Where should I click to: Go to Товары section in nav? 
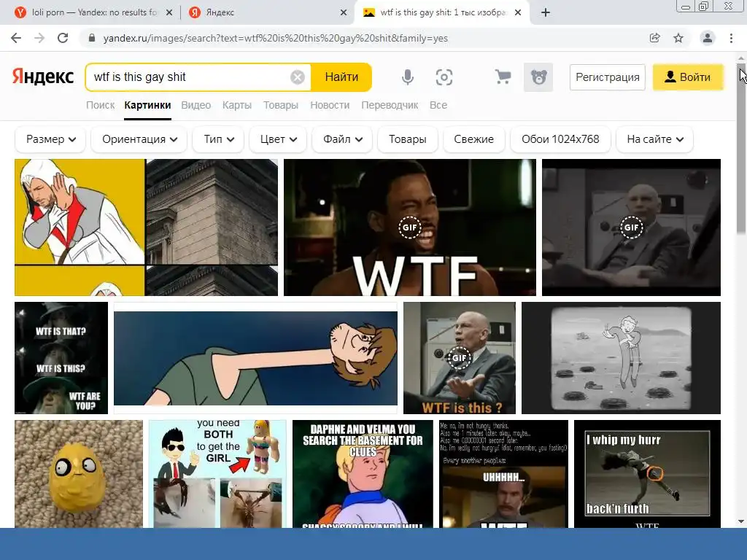[x=281, y=105]
